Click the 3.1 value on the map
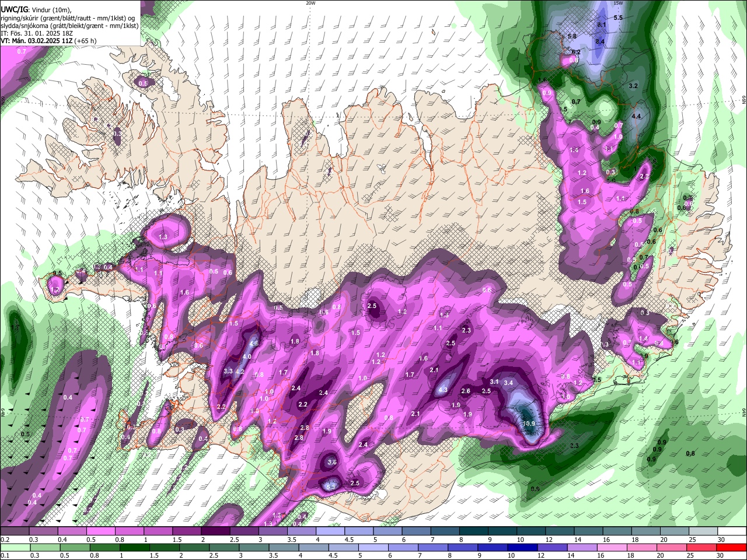747x560 pixels. [494, 381]
